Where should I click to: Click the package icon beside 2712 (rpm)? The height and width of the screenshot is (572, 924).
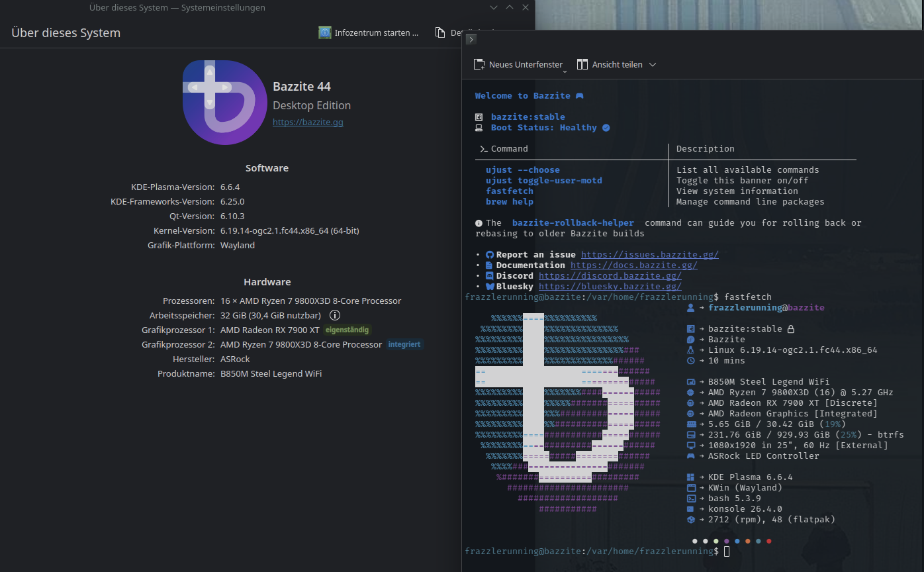(691, 520)
